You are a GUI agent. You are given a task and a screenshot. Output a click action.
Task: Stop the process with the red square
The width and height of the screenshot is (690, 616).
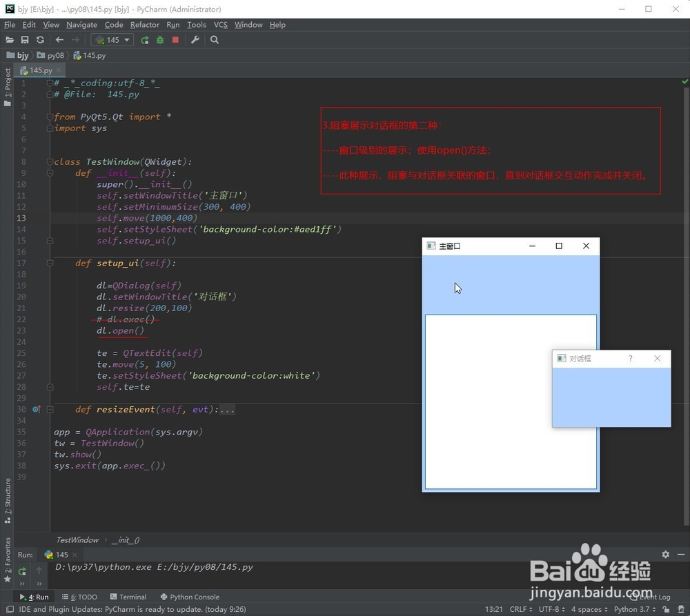[x=175, y=40]
